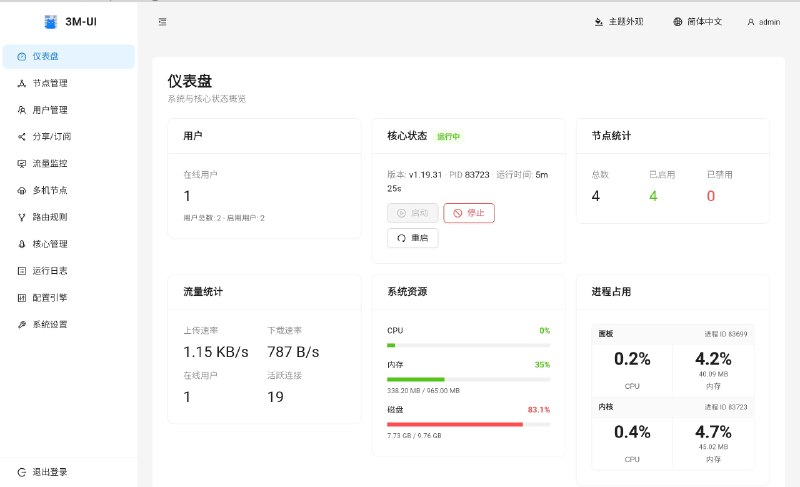Open the 配置引擎 menu item
The width and height of the screenshot is (800, 487).
pos(69,298)
